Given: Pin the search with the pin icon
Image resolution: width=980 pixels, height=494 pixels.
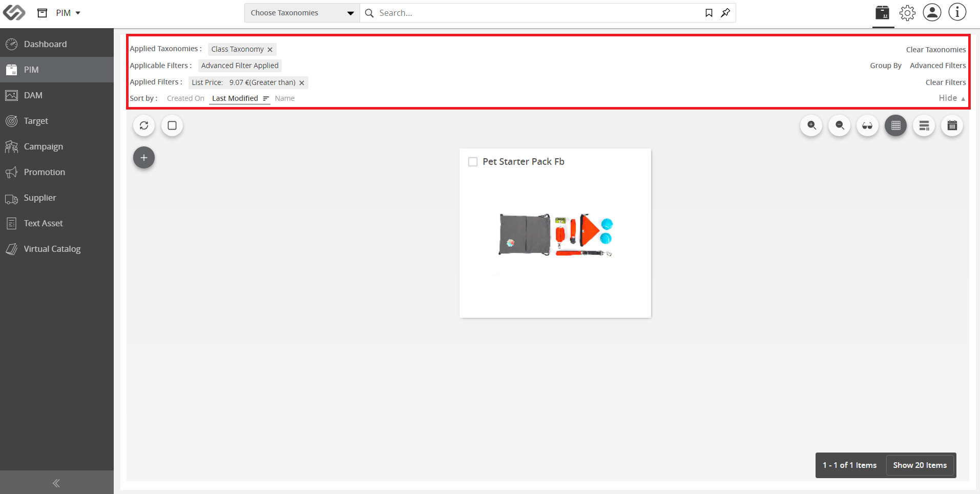Looking at the screenshot, I should [x=725, y=13].
